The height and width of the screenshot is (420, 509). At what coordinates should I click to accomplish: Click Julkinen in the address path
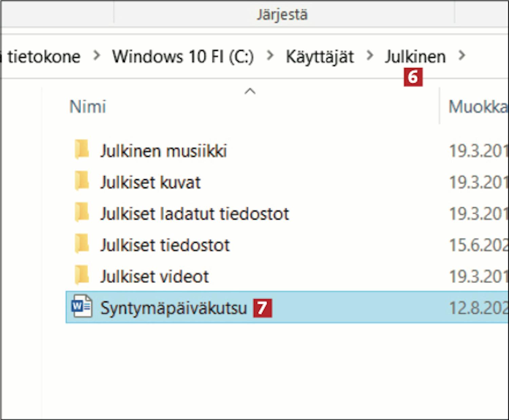click(415, 56)
